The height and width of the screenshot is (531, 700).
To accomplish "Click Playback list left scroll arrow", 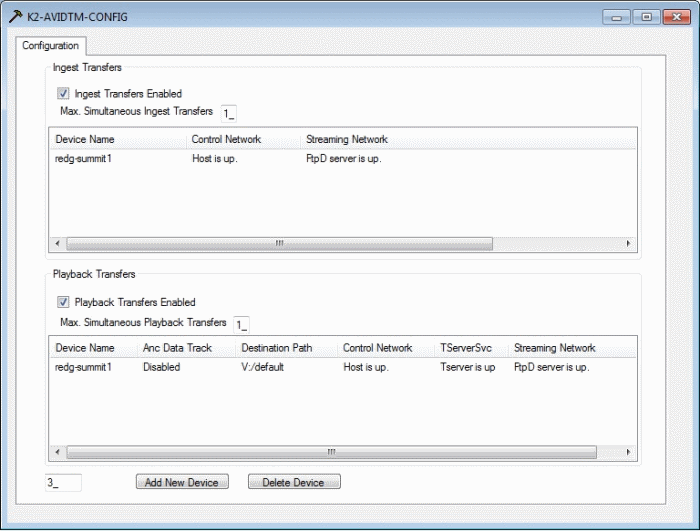I will pyautogui.click(x=57, y=452).
